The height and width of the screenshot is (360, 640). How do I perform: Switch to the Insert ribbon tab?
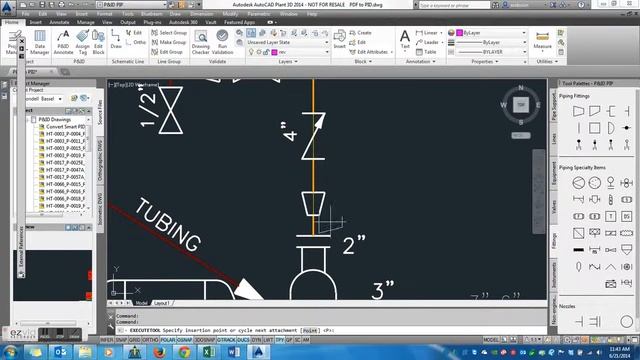(x=36, y=22)
